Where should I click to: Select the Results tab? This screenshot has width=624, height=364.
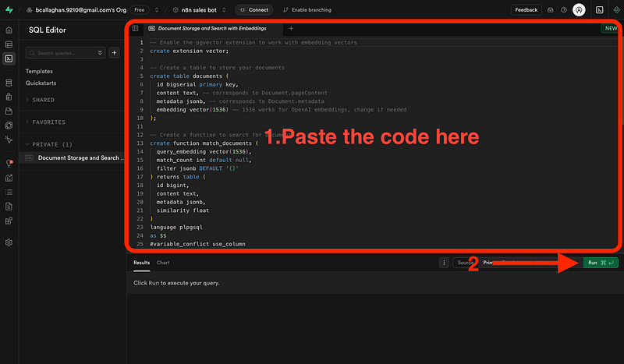[x=141, y=263]
